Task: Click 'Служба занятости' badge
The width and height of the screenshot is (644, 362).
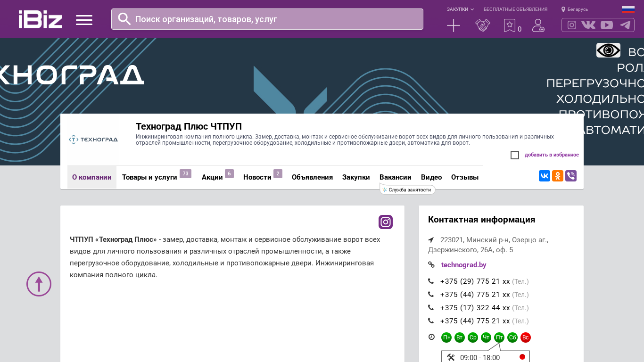Action: click(x=407, y=189)
